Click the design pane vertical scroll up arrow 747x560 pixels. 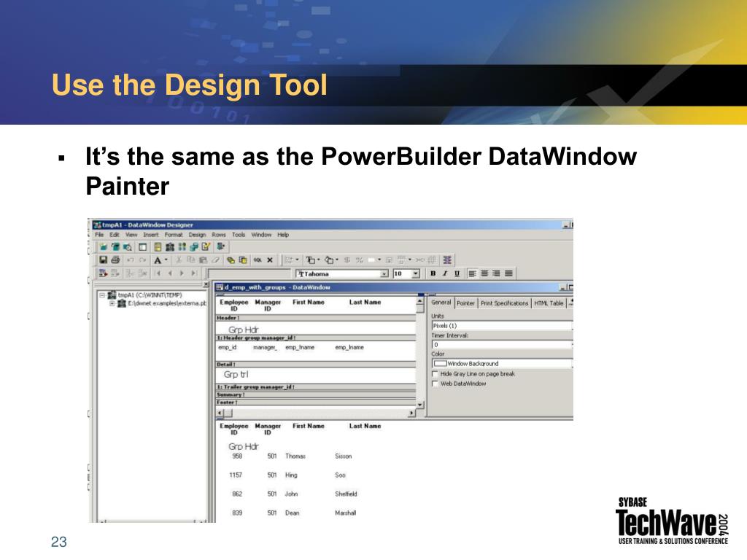click(419, 301)
